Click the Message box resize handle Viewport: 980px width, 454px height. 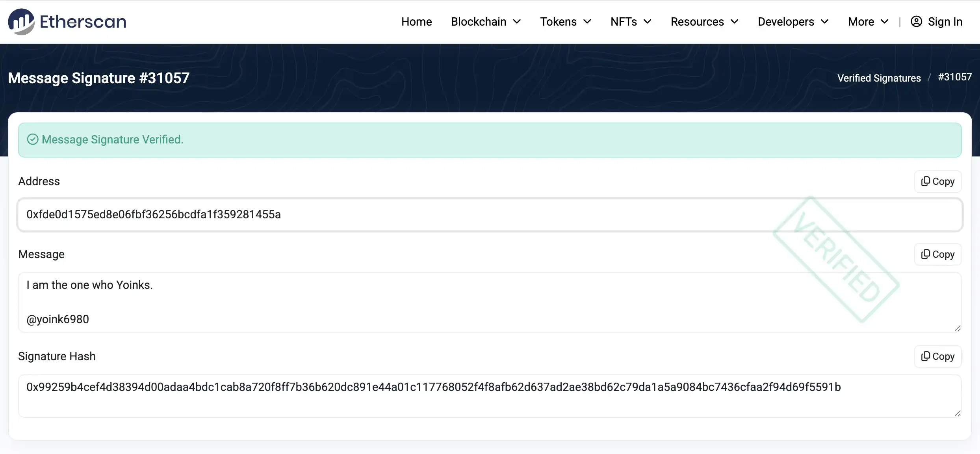[957, 328]
